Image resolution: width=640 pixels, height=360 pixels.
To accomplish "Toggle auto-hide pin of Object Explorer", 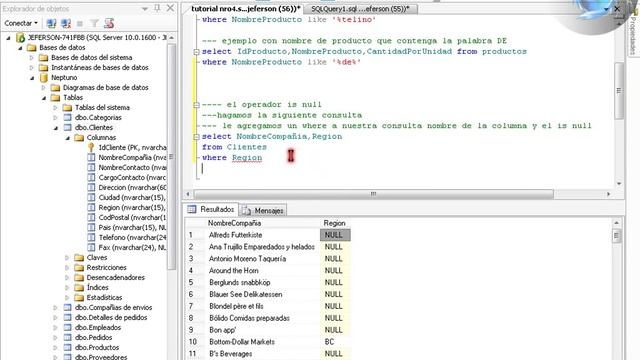I will pyautogui.click(x=157, y=8).
